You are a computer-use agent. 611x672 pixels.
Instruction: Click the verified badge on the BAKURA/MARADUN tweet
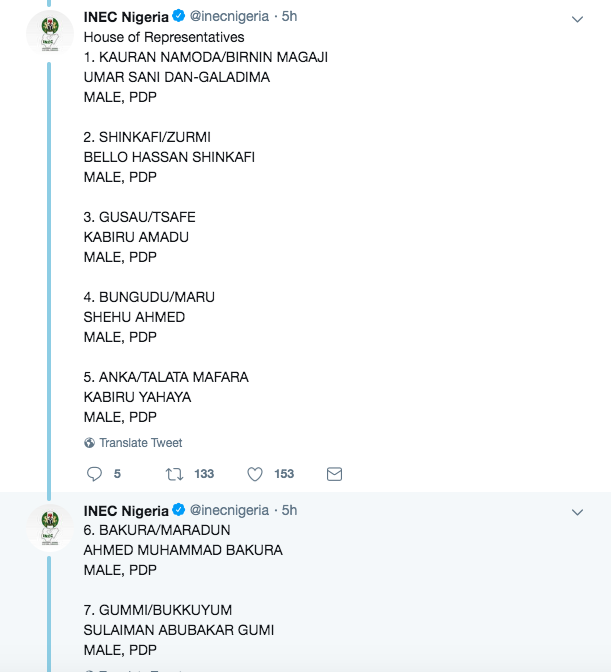click(179, 510)
